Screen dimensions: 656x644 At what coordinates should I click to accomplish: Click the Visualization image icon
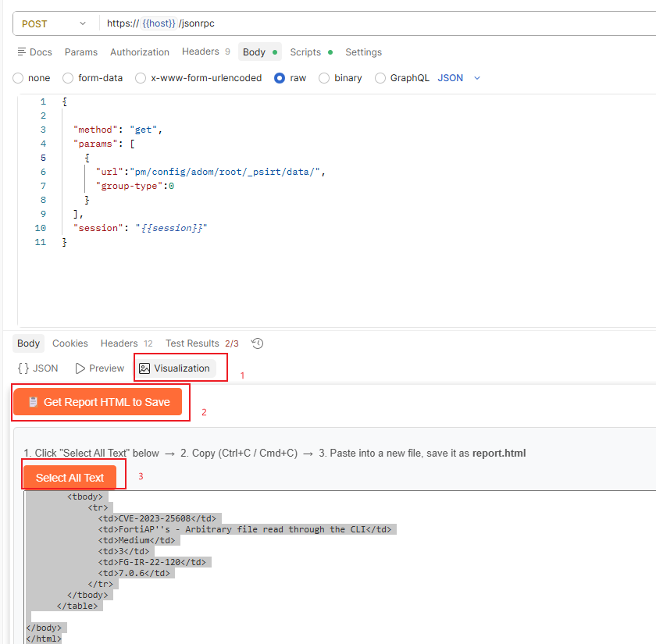pos(144,368)
